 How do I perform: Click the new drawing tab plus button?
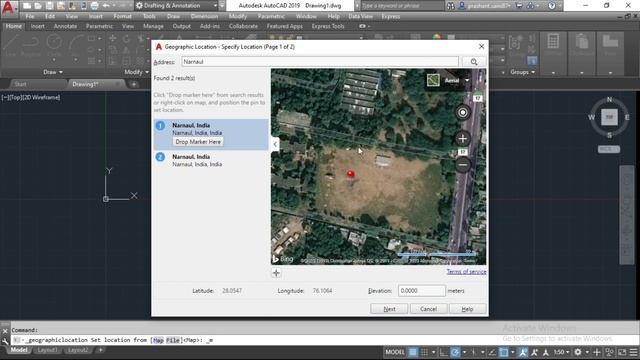coord(133,84)
